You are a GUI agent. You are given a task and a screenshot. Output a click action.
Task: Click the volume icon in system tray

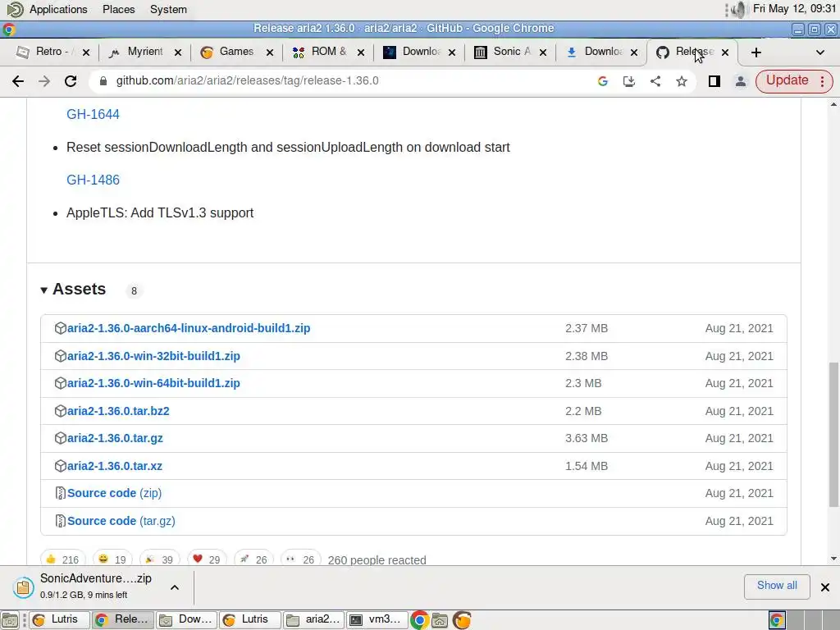(x=737, y=9)
